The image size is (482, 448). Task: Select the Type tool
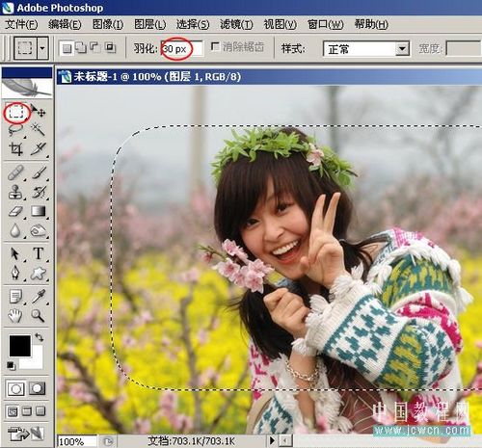(x=39, y=253)
